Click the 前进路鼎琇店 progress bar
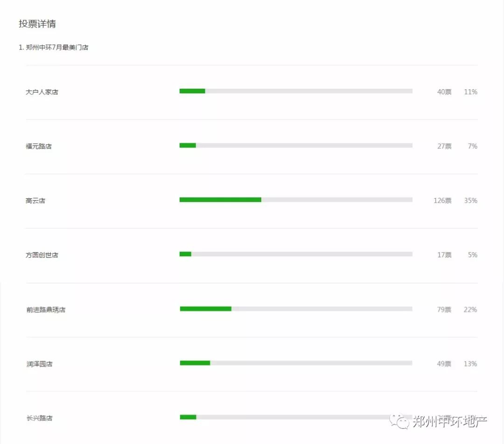This screenshot has height=444, width=504. [296, 309]
